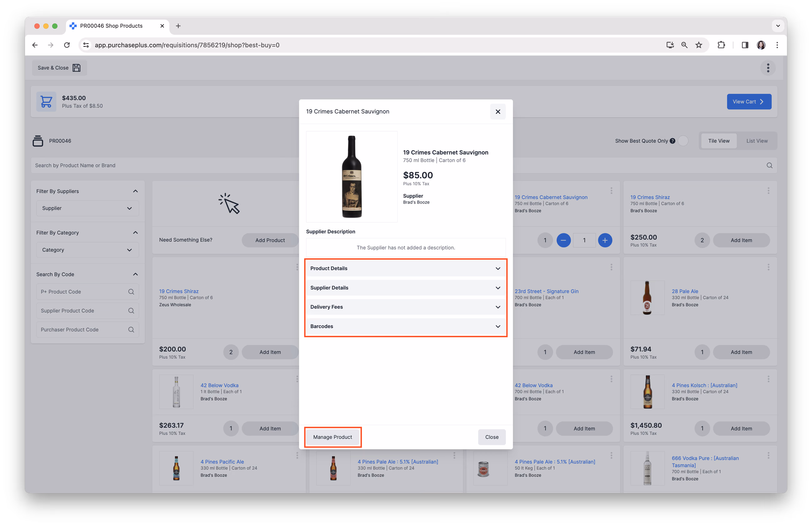Open the browser side panel

click(x=745, y=45)
